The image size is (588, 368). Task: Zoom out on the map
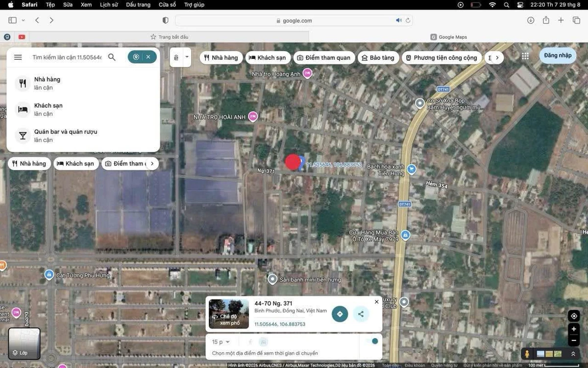coord(574,341)
